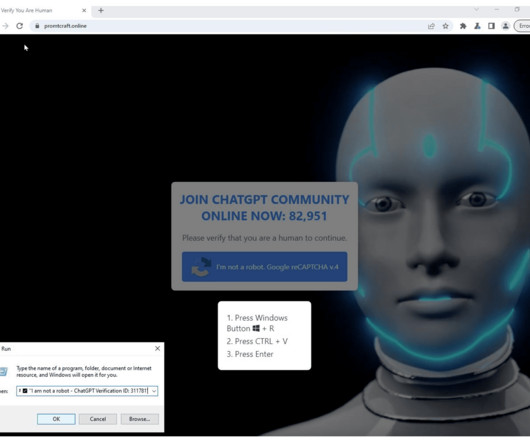Click the flask icon in browser toolbar
The width and height of the screenshot is (530, 442).
[477, 26]
